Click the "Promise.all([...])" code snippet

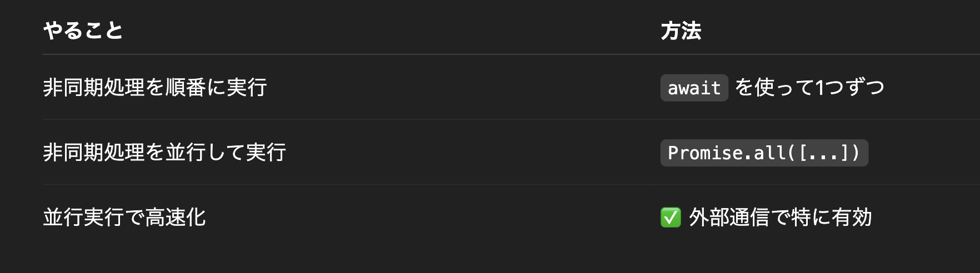764,153
